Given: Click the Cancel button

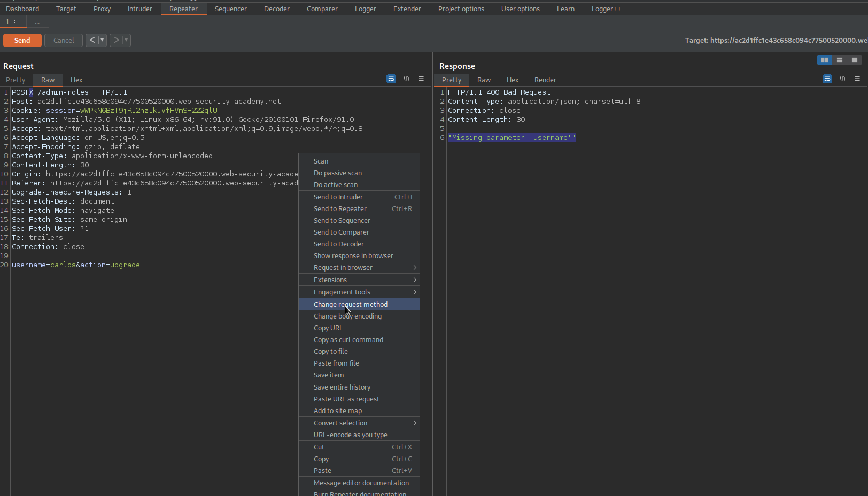Looking at the screenshot, I should point(64,40).
